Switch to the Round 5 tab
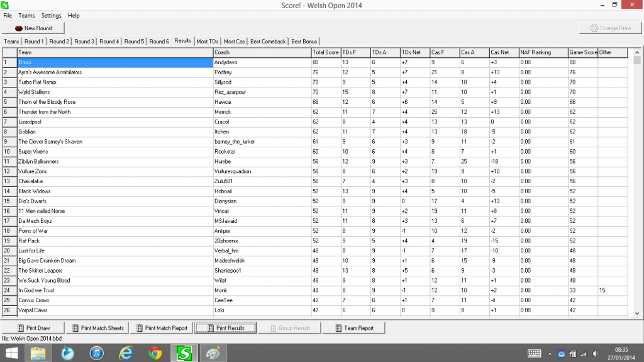The image size is (644, 362). click(x=135, y=42)
